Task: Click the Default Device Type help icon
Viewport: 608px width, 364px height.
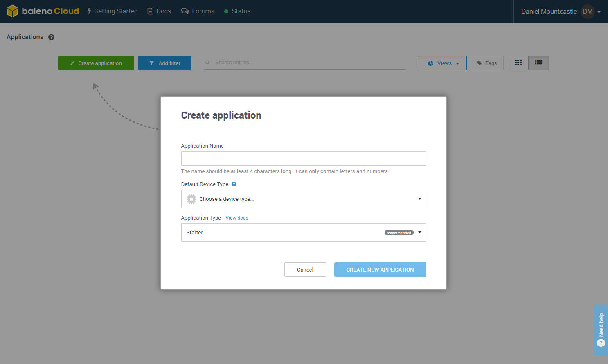Action: pyautogui.click(x=234, y=184)
